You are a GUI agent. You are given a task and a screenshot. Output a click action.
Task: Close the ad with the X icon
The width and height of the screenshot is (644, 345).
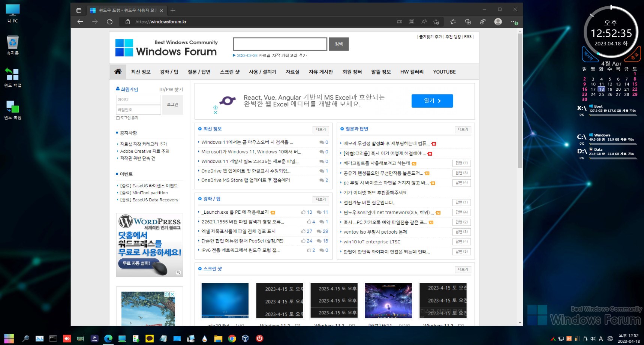pyautogui.click(x=216, y=112)
